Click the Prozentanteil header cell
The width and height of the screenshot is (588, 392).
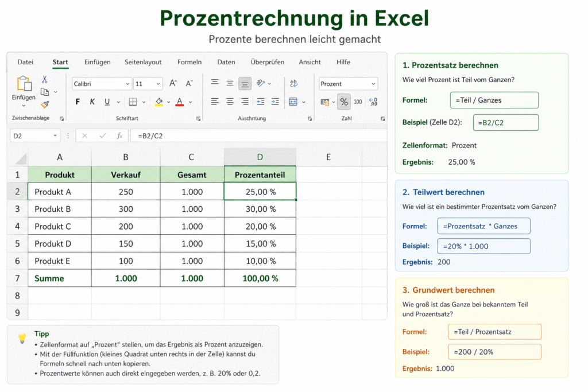[x=260, y=174]
